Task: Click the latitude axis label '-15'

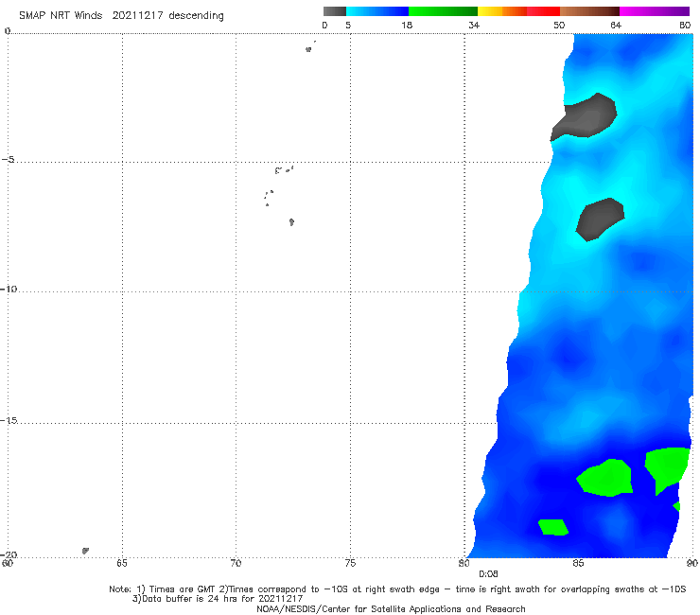Action: [x=9, y=420]
